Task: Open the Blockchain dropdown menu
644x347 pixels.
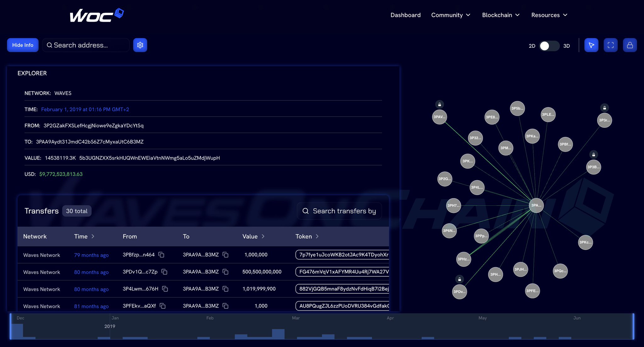Action: tap(501, 15)
